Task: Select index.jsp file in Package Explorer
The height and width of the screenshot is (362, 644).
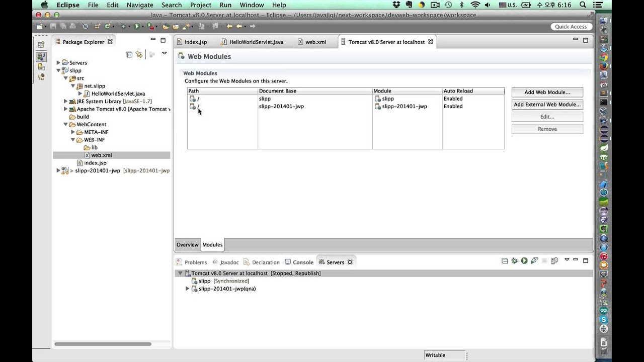Action: tap(95, 163)
